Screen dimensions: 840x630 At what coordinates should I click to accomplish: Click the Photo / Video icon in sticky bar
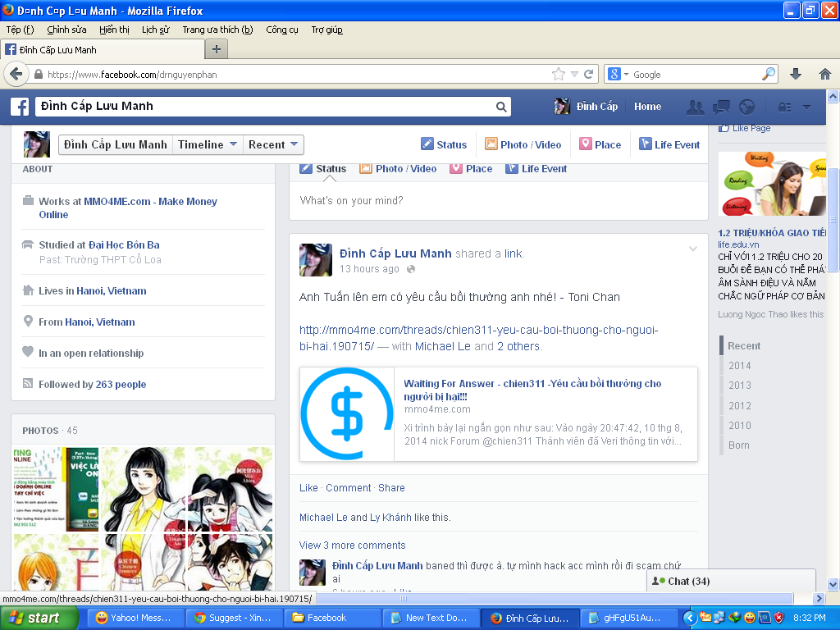click(491, 144)
